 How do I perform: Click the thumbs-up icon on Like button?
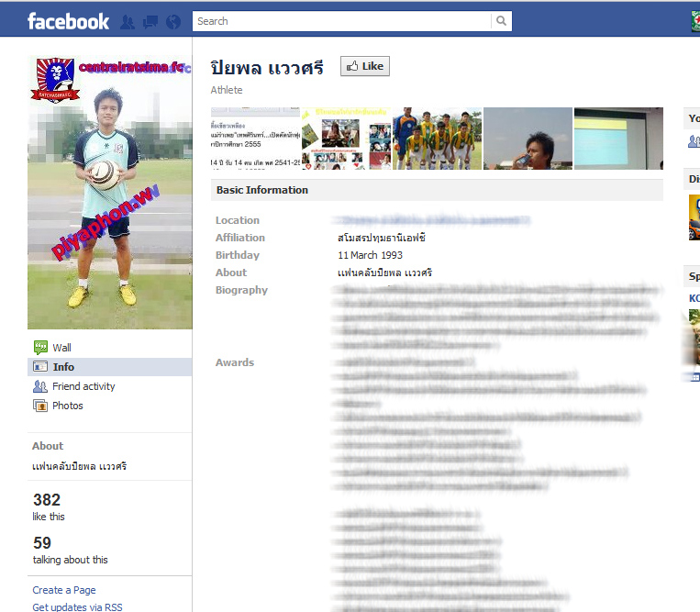pos(352,66)
